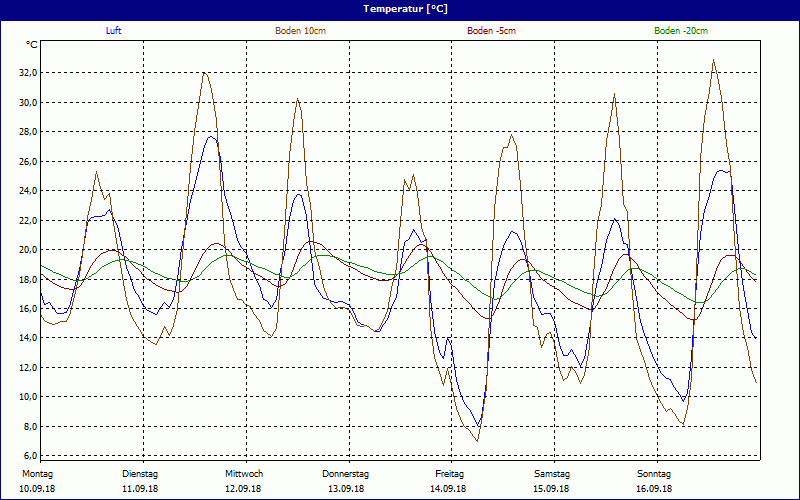Image resolution: width=800 pixels, height=500 pixels.
Task: Click the '20,0' y-axis value
Action: point(28,250)
